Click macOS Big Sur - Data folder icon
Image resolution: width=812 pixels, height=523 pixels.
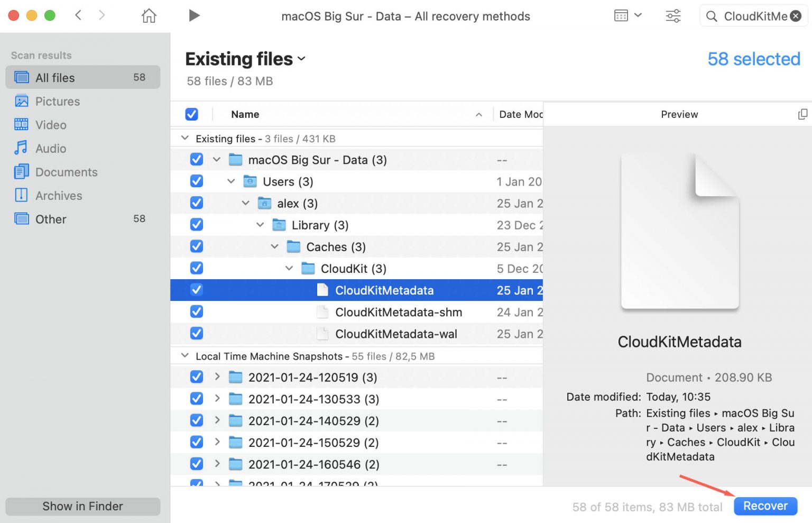[235, 160]
